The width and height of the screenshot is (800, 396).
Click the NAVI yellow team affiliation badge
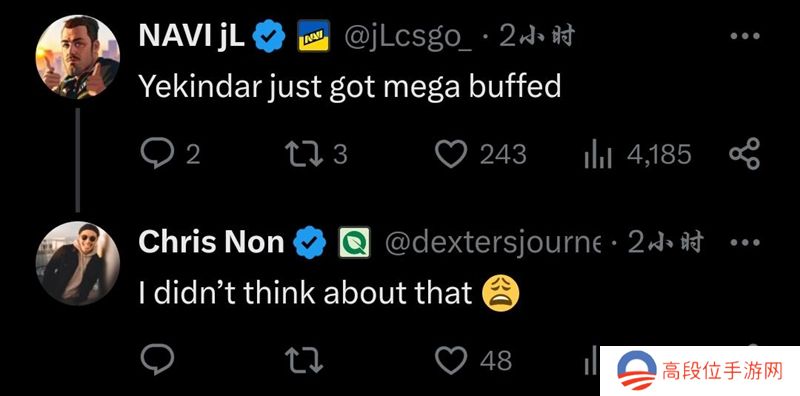(x=313, y=36)
